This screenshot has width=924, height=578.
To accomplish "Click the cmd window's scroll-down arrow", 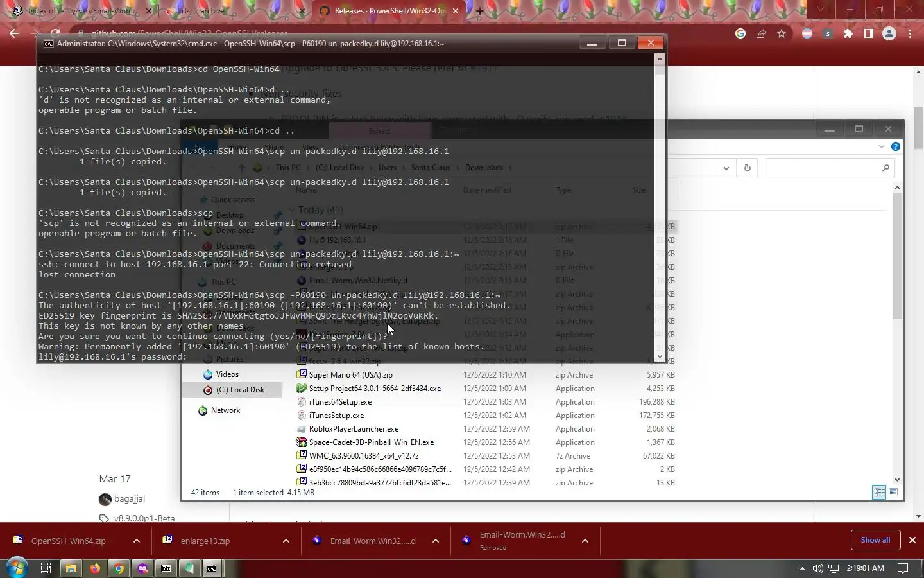I will tap(660, 356).
